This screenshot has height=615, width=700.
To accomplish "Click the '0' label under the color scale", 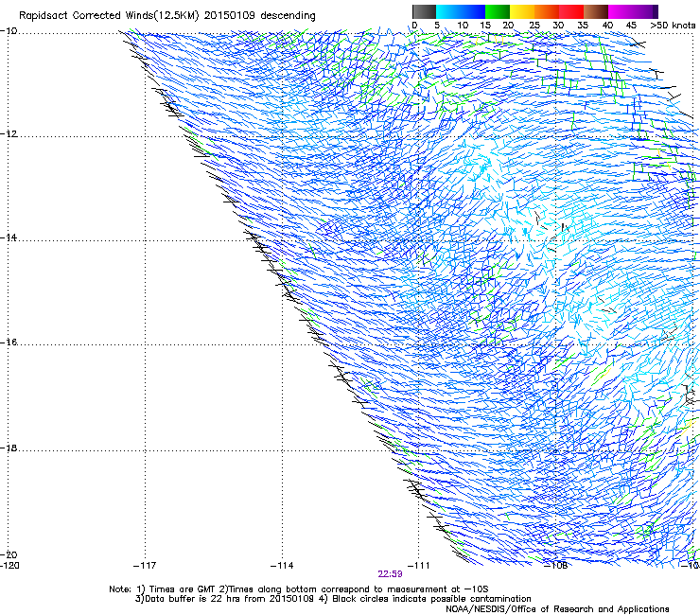I will click(x=414, y=26).
